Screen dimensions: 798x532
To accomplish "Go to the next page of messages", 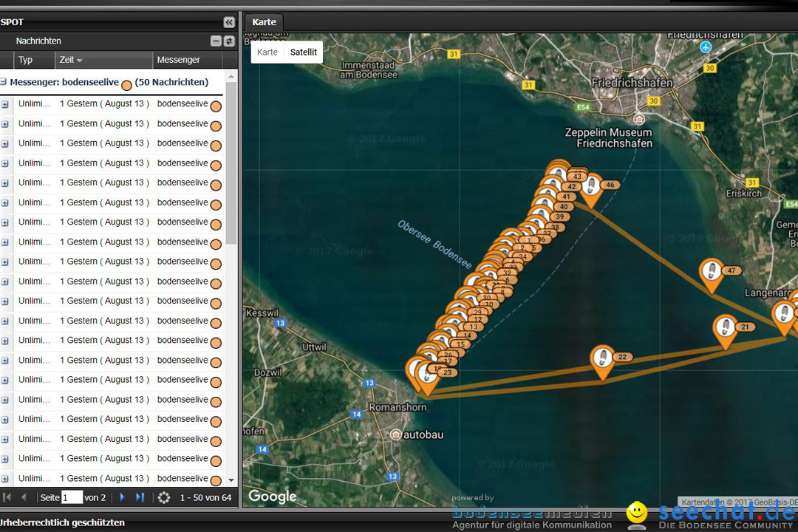I will [122, 497].
